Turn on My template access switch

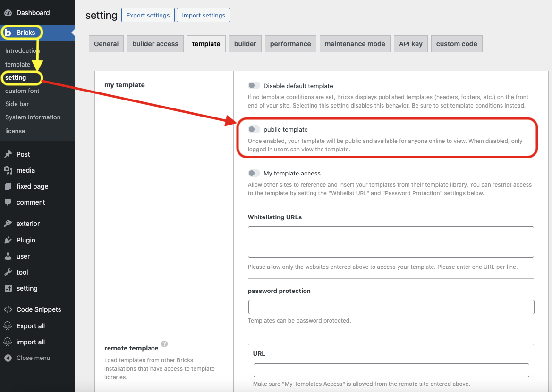pos(254,173)
